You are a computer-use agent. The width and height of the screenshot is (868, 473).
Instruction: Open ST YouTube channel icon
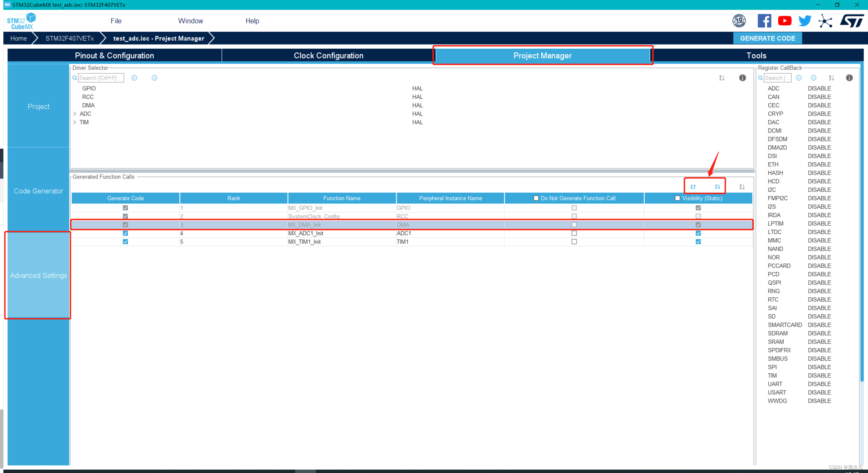tap(785, 21)
